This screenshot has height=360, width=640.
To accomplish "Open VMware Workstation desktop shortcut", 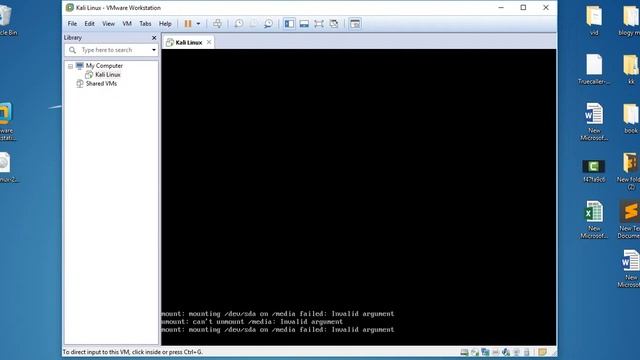I will click(x=7, y=122).
